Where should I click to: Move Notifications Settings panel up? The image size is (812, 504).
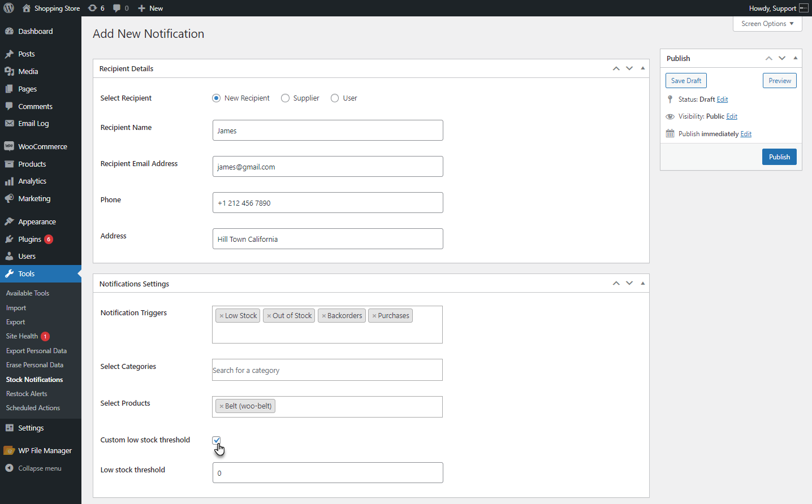point(616,283)
